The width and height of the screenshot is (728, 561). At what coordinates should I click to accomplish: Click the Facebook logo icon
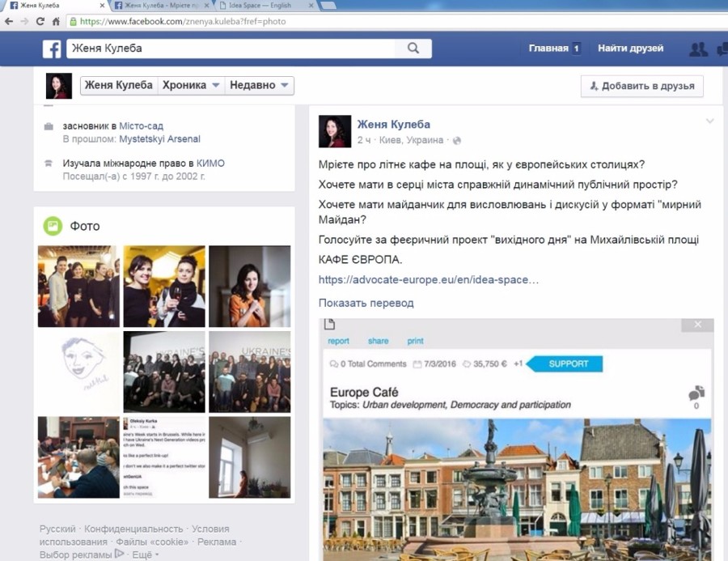[x=52, y=49]
